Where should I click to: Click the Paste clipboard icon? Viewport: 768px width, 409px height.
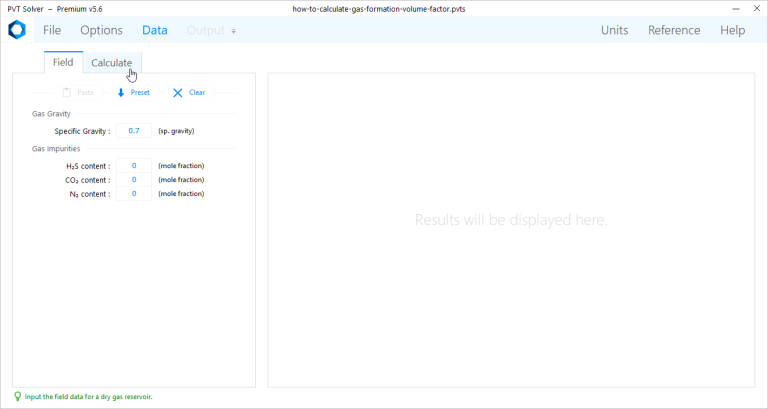[66, 93]
